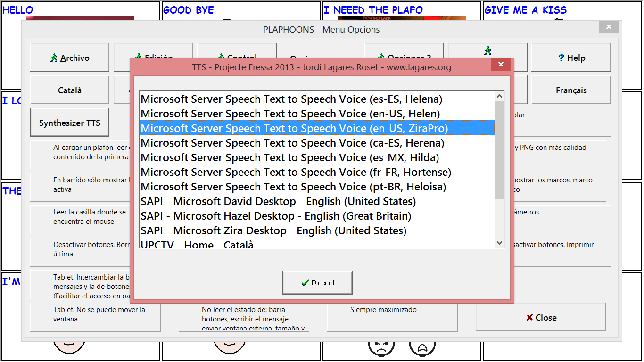Screen dimensions: 644x362
Task: Click the Synthesizer TTS button
Action: click(69, 123)
